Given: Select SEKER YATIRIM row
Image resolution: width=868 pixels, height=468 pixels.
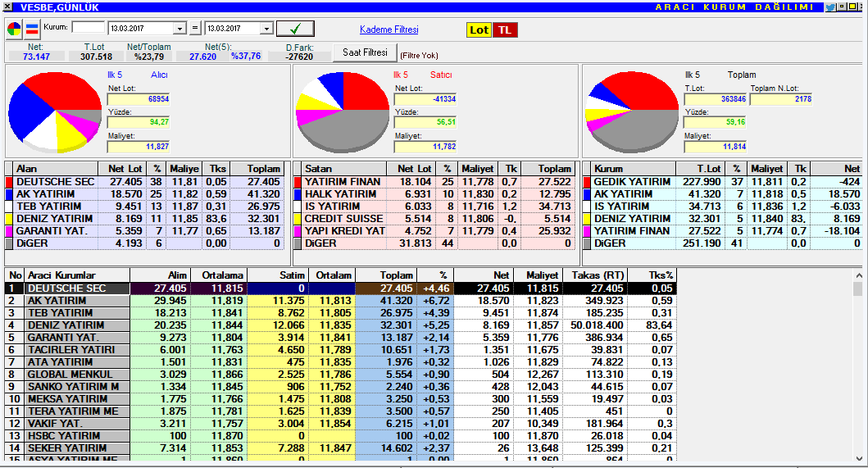Looking at the screenshot, I should point(340,448).
